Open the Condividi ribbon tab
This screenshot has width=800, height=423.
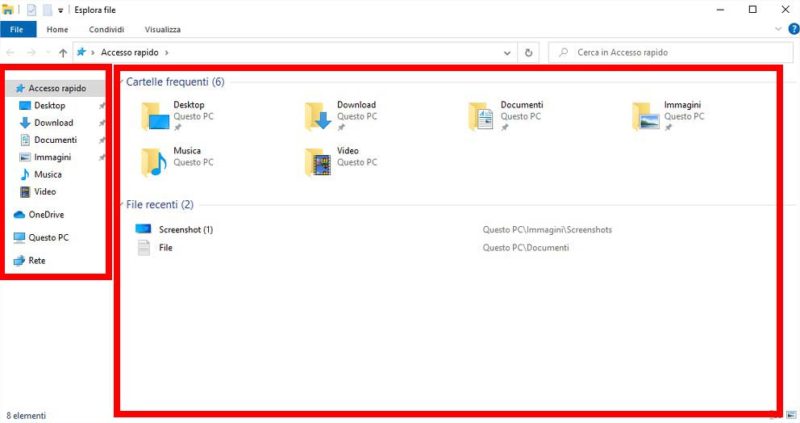[106, 30]
